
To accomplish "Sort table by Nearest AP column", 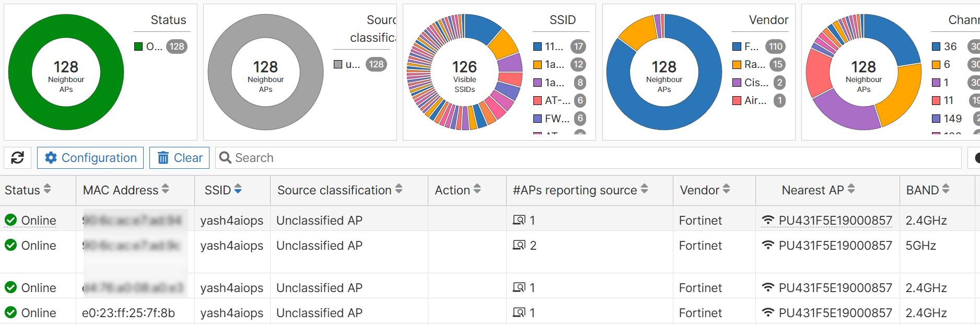I will click(851, 189).
